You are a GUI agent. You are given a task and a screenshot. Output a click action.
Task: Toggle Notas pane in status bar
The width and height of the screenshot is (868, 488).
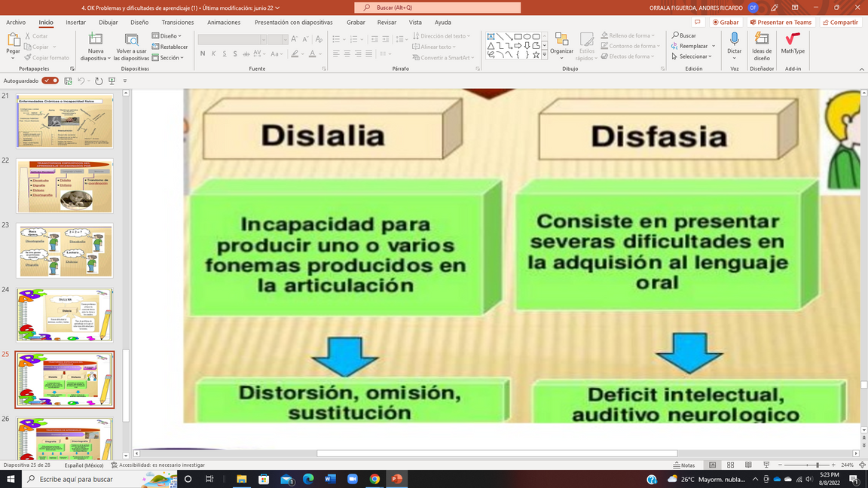pos(684,465)
